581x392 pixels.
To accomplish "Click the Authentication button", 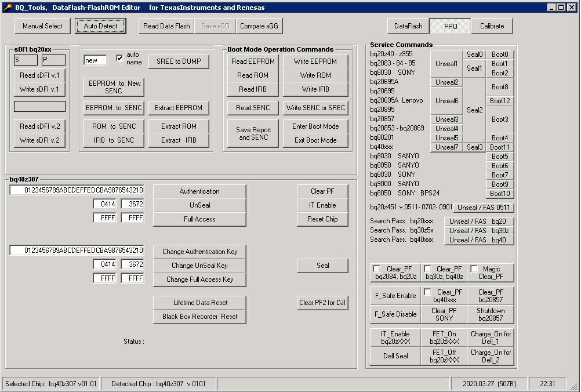I will tap(199, 191).
